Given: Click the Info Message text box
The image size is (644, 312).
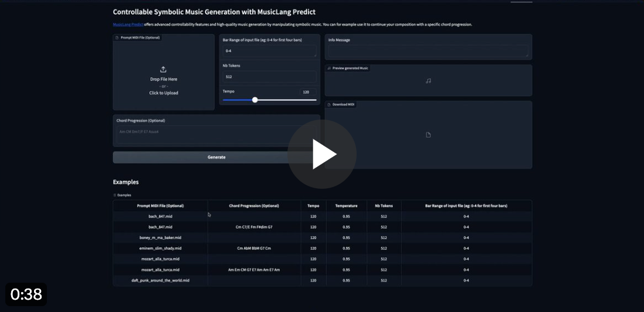Looking at the screenshot, I should 428,51.
